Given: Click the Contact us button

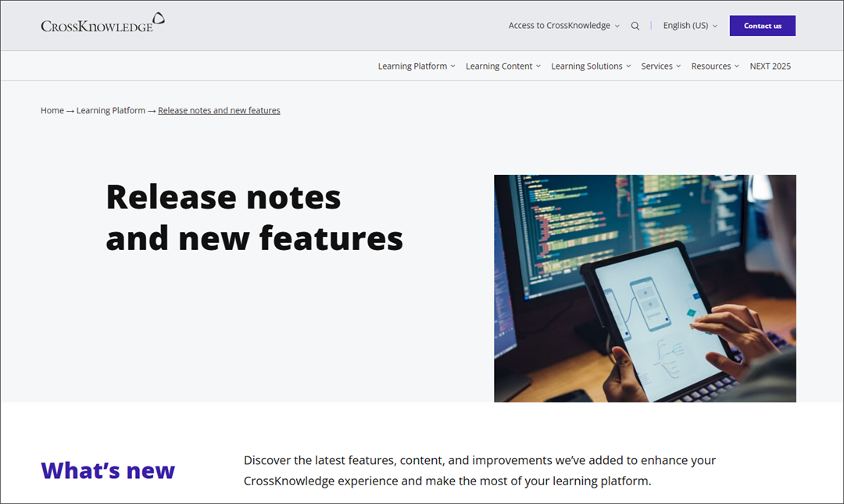Looking at the screenshot, I should 762,26.
